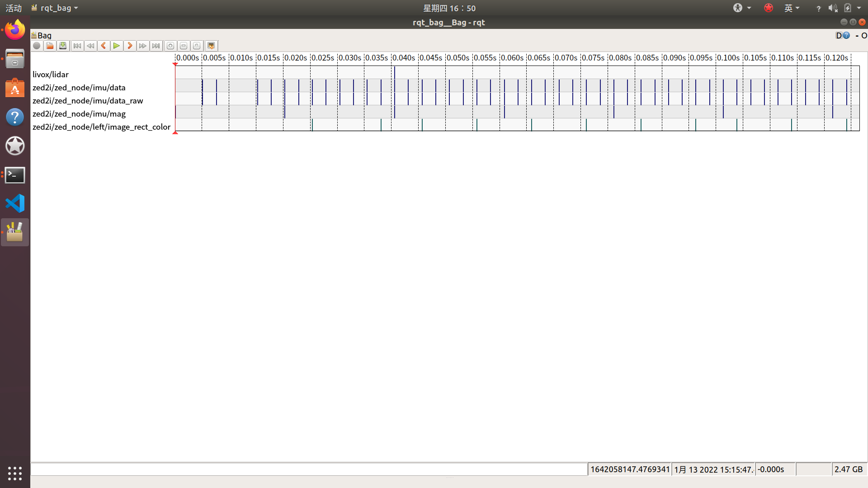868x488 pixels.
Task: Toggle the thumbnails display button
Action: coord(211,46)
